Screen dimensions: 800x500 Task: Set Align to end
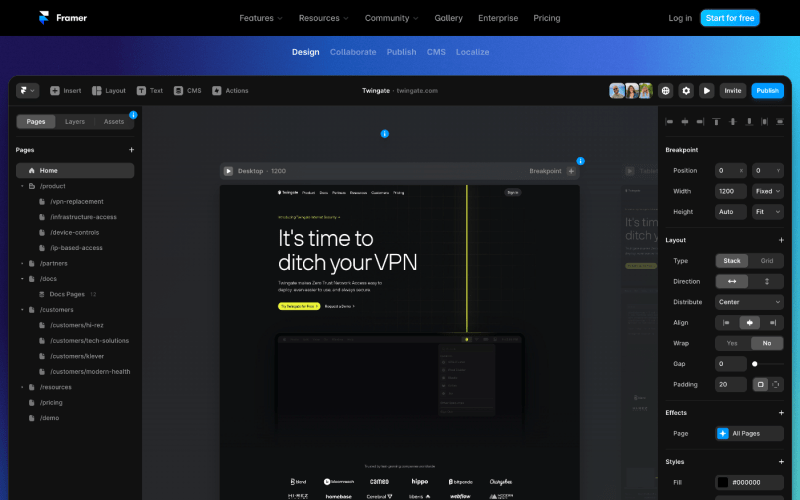coord(772,322)
